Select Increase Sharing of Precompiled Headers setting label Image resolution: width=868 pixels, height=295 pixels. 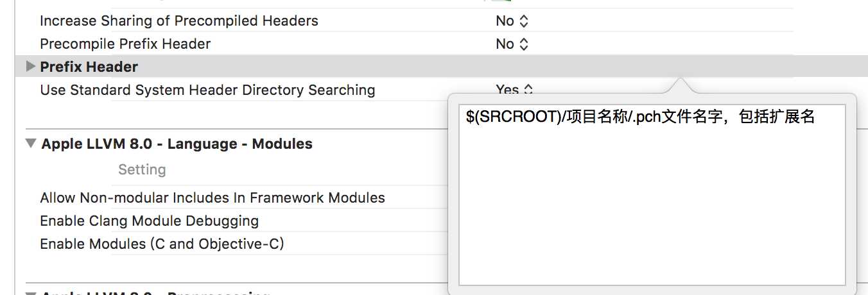tap(178, 21)
